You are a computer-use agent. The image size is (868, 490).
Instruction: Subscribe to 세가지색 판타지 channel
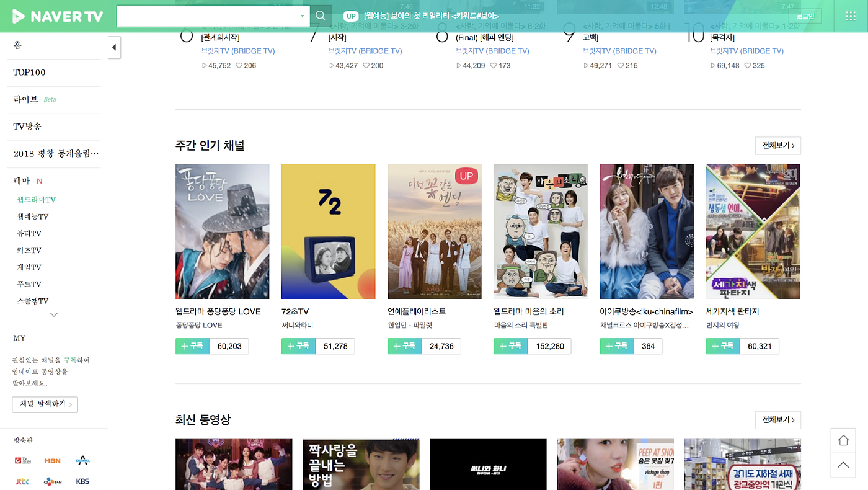(x=723, y=346)
